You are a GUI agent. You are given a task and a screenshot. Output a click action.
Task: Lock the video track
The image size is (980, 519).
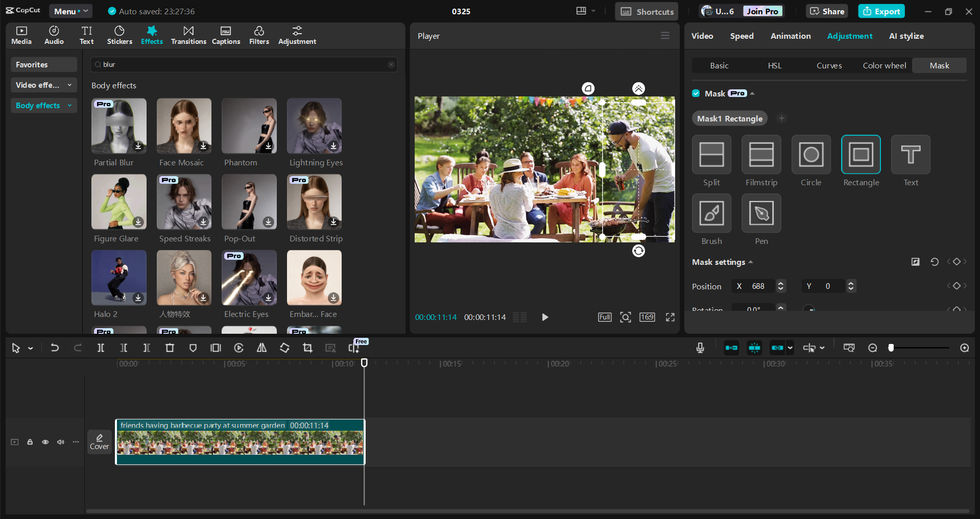[x=30, y=442]
